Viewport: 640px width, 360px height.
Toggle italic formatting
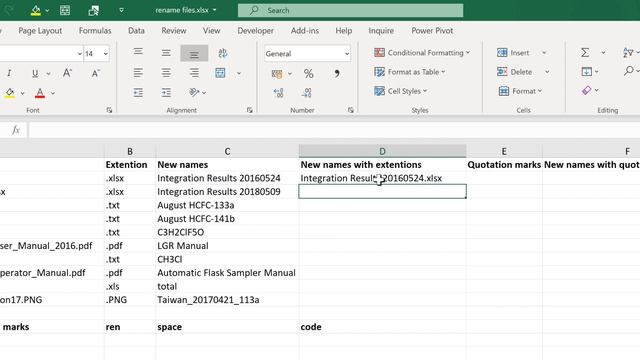[x=9, y=73]
